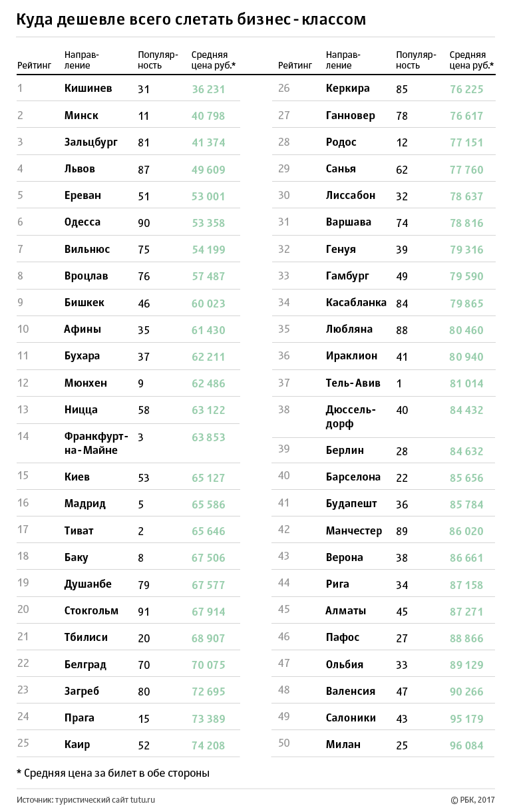The image size is (511, 812).
Task: Click the price 41 374 for Зальцбург
Action: pos(208,142)
